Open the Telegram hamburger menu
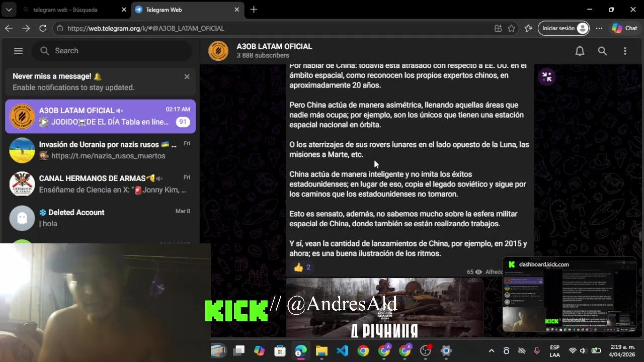Screen dimensions: 644x362 18,51
